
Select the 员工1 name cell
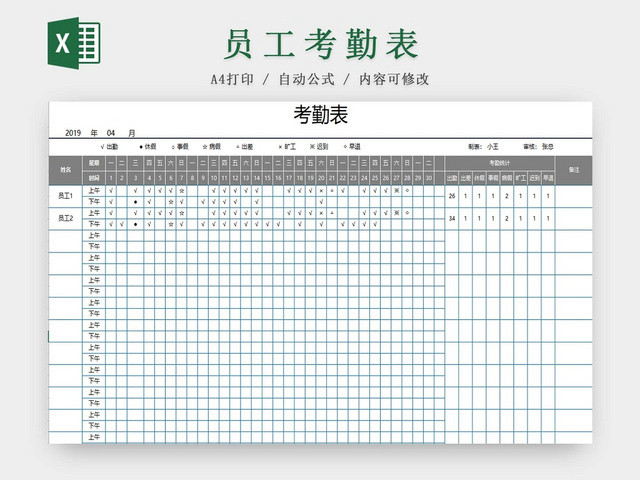tap(65, 195)
